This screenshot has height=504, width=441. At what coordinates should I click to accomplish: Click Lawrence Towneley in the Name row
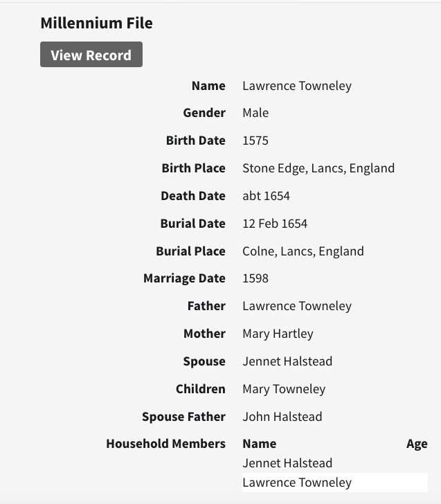296,86
